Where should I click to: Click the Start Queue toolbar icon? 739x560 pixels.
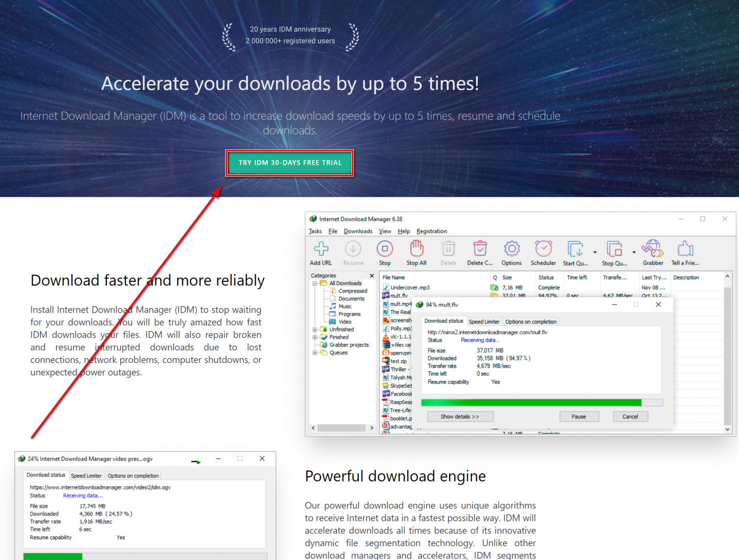tap(575, 249)
